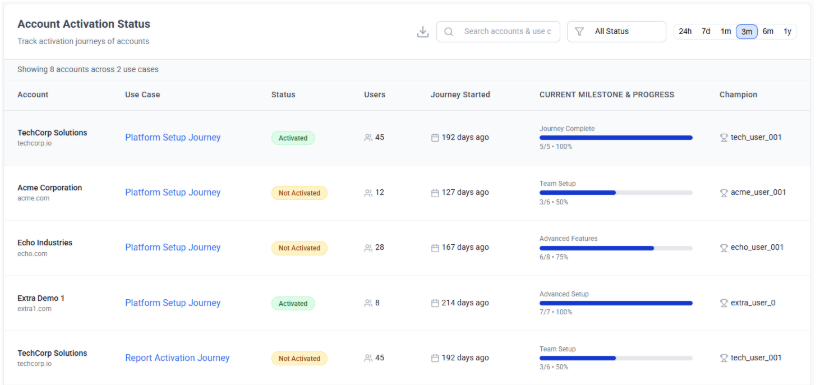Select the 24h time range

click(x=685, y=32)
